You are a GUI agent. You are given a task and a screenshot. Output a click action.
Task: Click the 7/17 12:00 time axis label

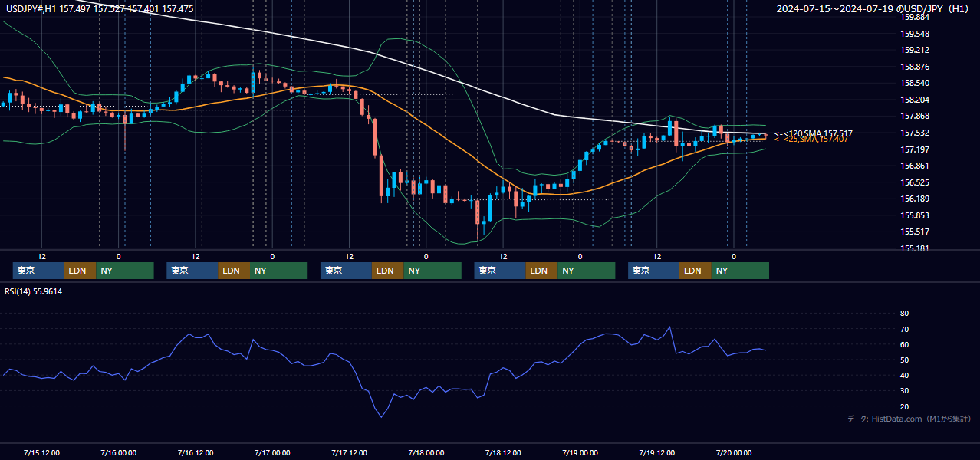(x=349, y=452)
